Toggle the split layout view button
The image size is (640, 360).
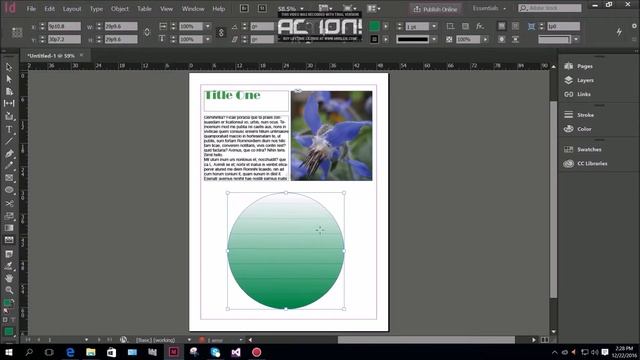(545, 340)
